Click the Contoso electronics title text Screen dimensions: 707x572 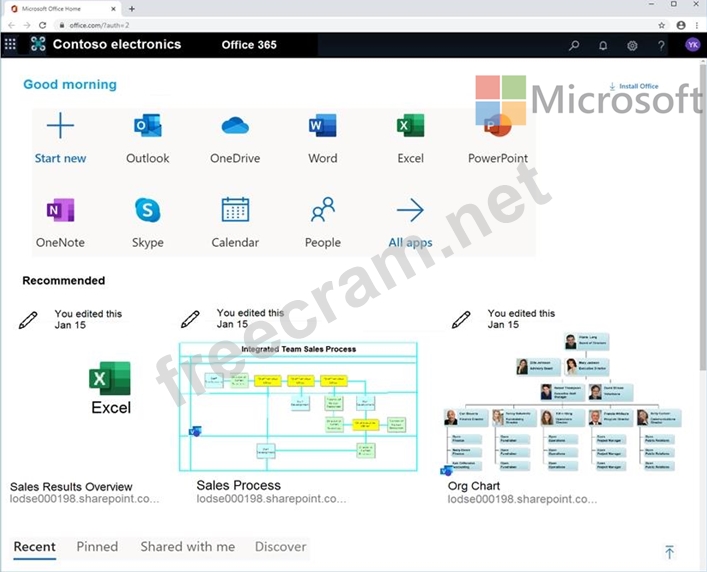pos(117,44)
